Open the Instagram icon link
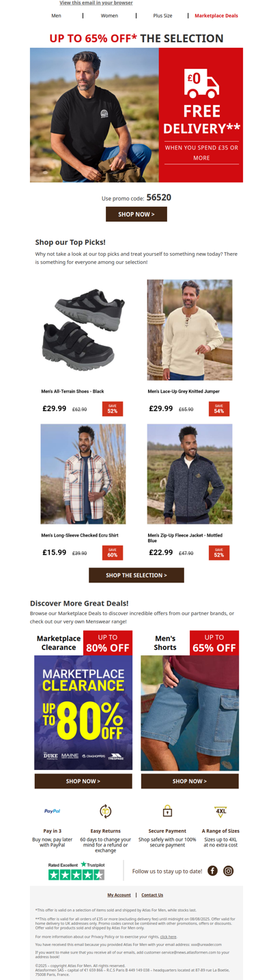This screenshot has width=273, height=980. click(229, 871)
